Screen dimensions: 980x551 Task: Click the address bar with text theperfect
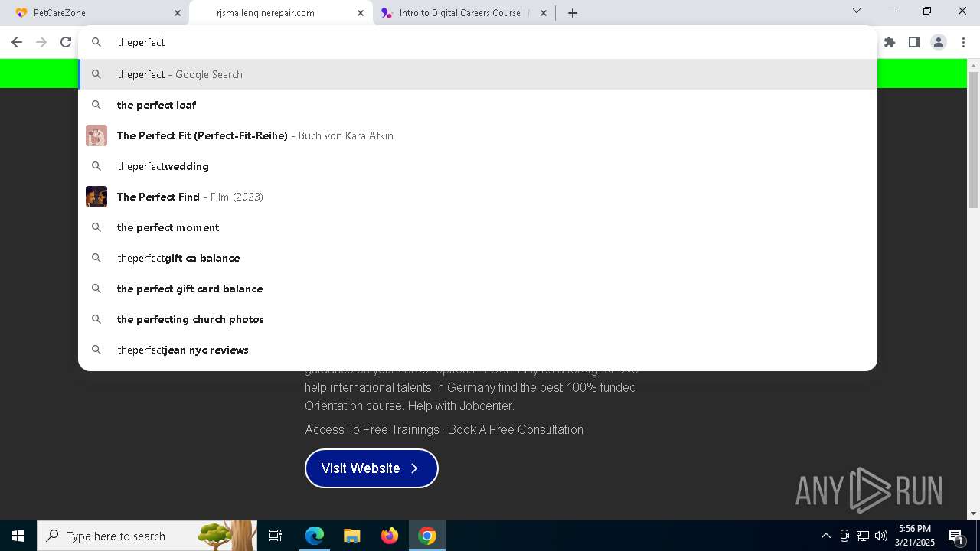(x=478, y=42)
